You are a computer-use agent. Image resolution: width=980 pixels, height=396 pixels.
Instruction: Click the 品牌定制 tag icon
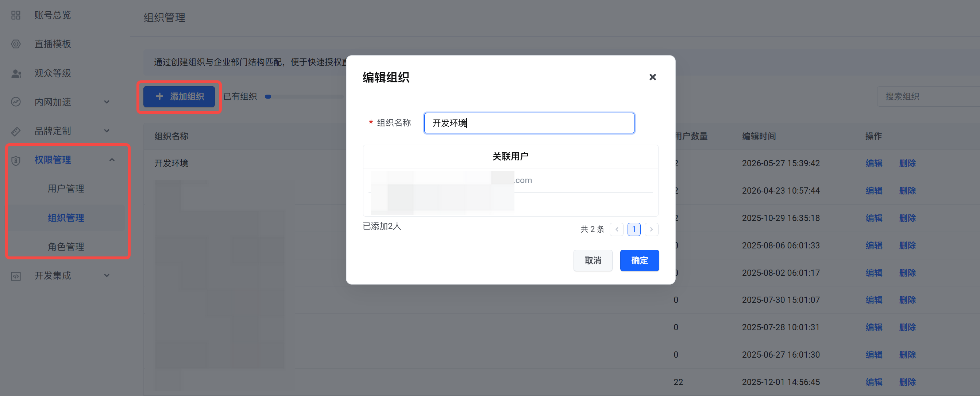16,132
